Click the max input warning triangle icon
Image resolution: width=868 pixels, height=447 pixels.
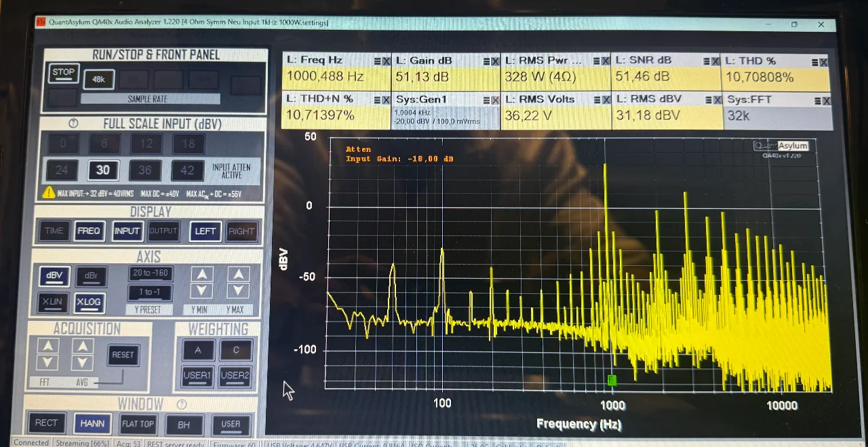(49, 193)
